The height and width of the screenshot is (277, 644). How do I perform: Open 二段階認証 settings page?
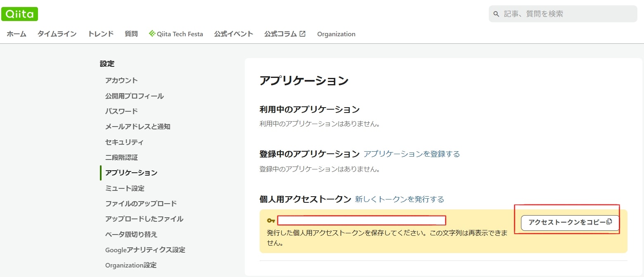coord(121,157)
